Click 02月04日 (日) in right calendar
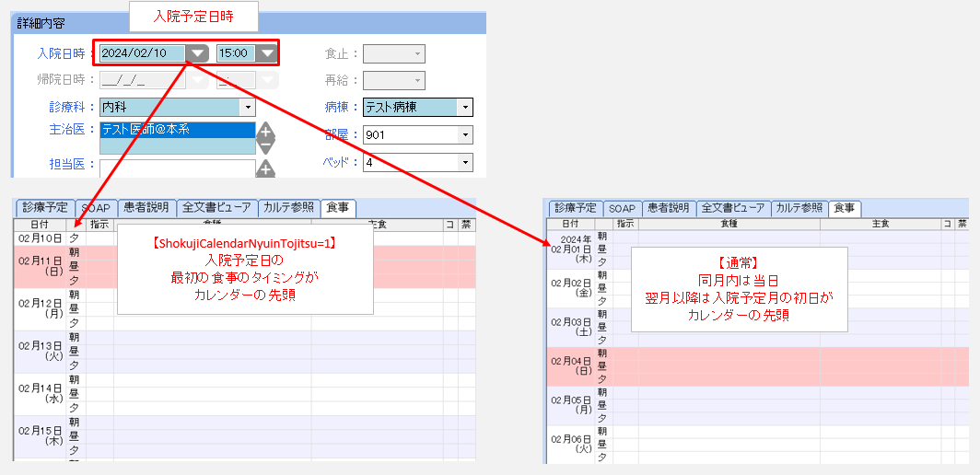 (571, 366)
